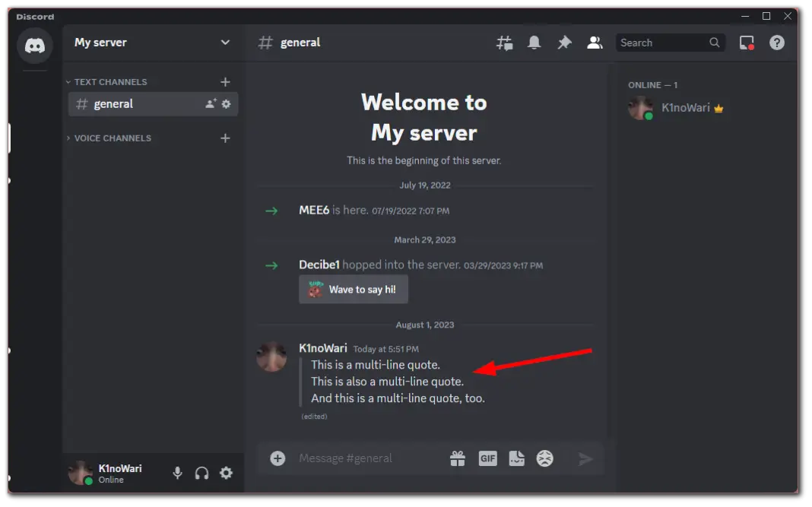Create a thread using the threads icon
Screen dimensions: 812x507
504,42
